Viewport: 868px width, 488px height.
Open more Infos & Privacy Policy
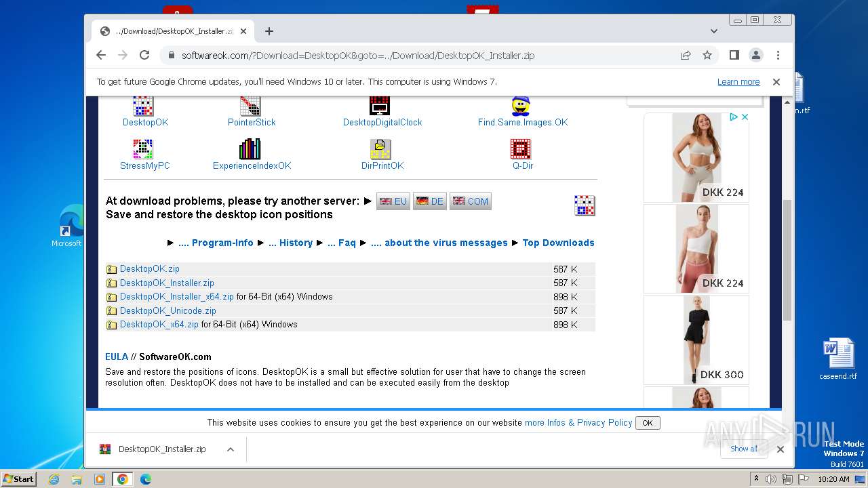pyautogui.click(x=578, y=422)
